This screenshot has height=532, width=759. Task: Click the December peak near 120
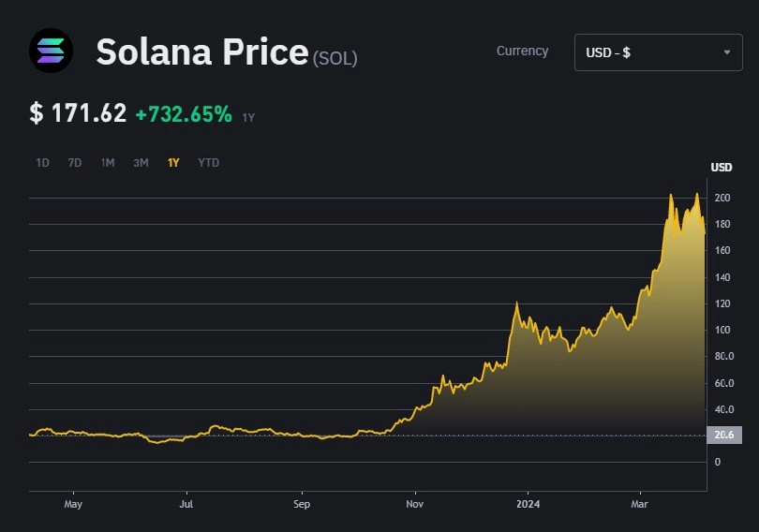pyautogui.click(x=516, y=303)
